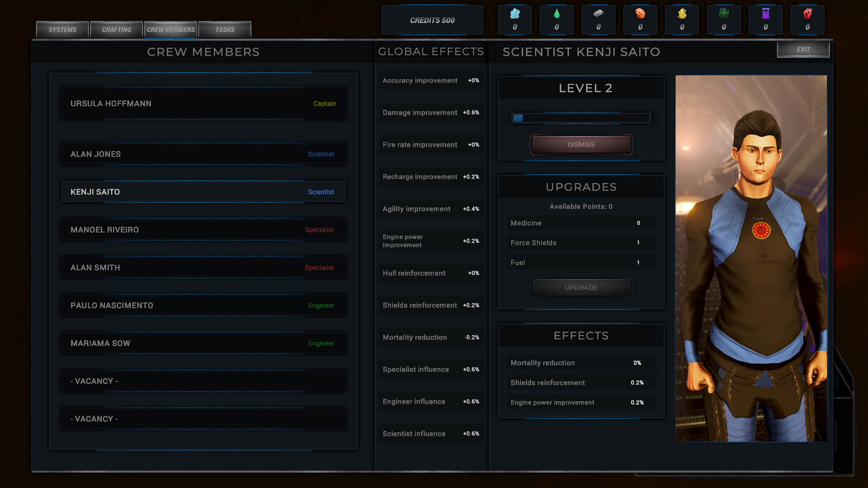The width and height of the screenshot is (868, 488).
Task: Click the purple canister resource icon
Action: pyautogui.click(x=765, y=14)
